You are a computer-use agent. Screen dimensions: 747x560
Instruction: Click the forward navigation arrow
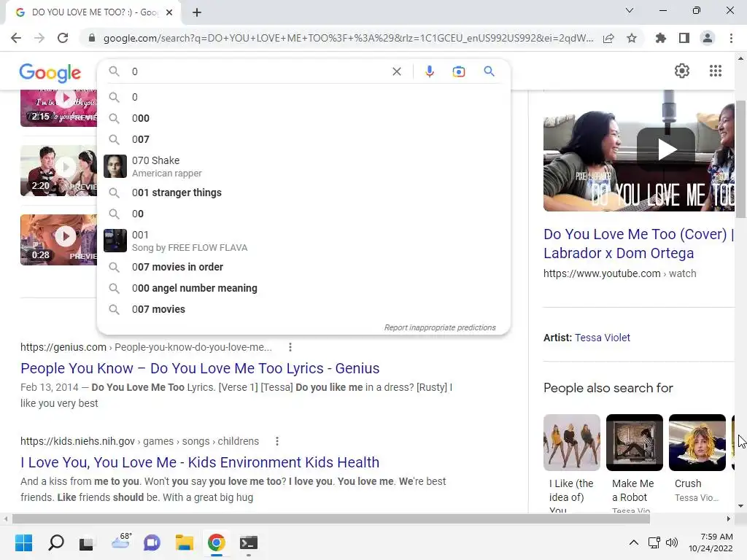[39, 38]
